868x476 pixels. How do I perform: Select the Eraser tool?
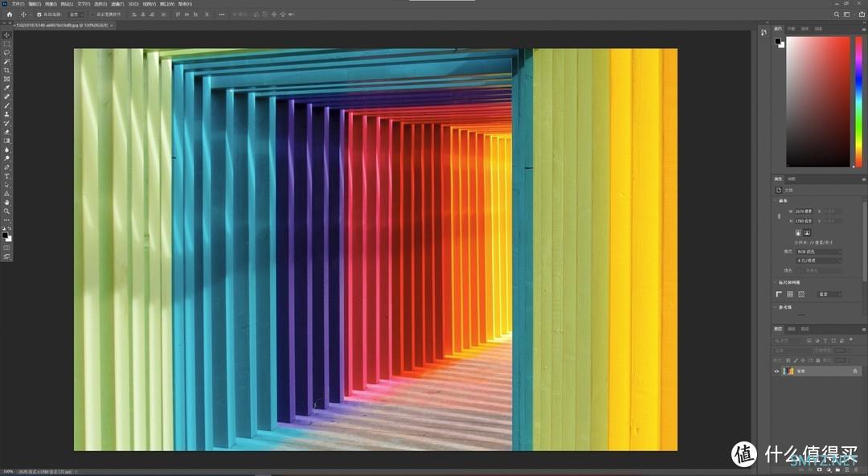point(7,133)
